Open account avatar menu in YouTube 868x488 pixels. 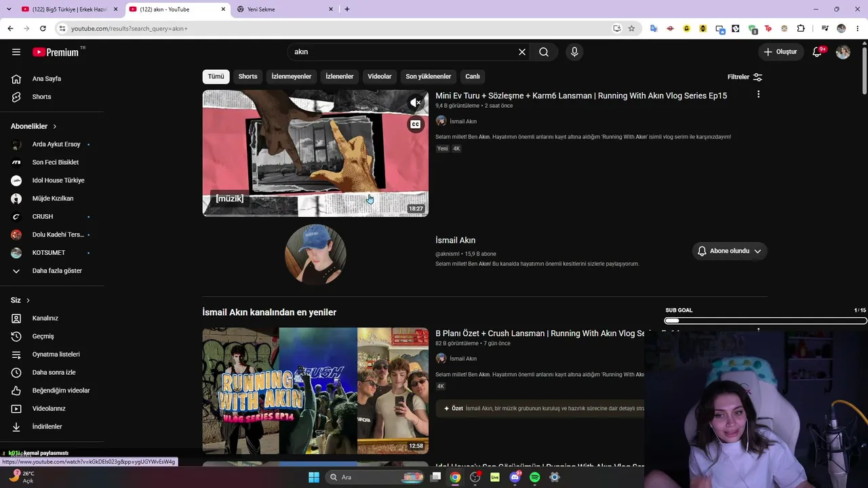click(843, 52)
